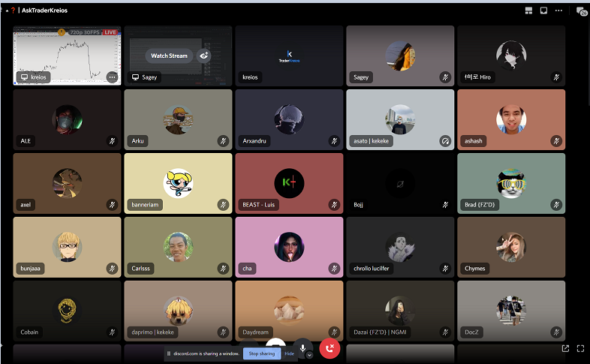Viewport: 590px width, 364px height.
Task: Expand the microphone options arrow
Action: (x=309, y=355)
